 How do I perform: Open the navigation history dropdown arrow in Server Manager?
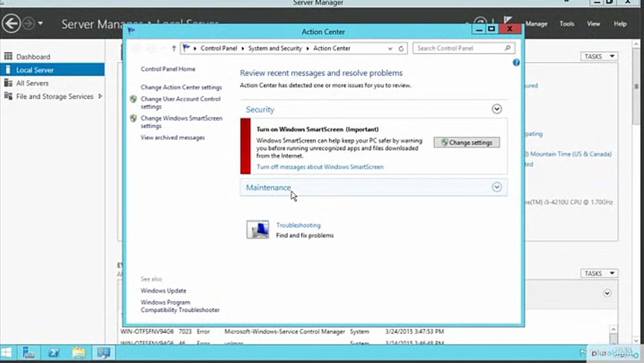click(40, 23)
